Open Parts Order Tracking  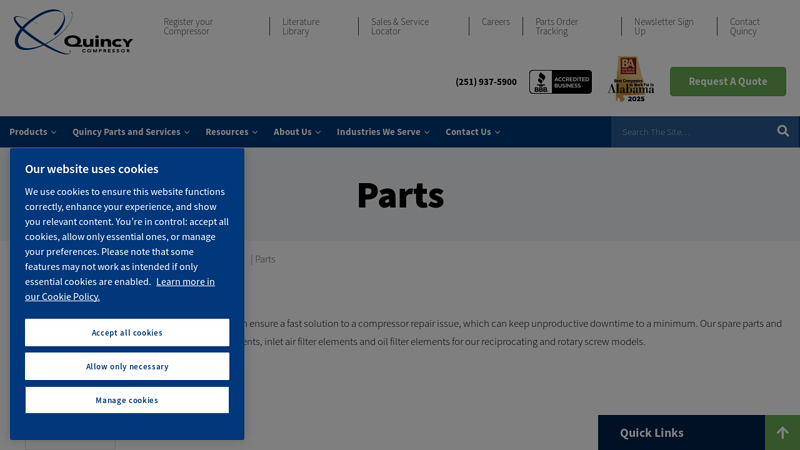click(x=556, y=27)
